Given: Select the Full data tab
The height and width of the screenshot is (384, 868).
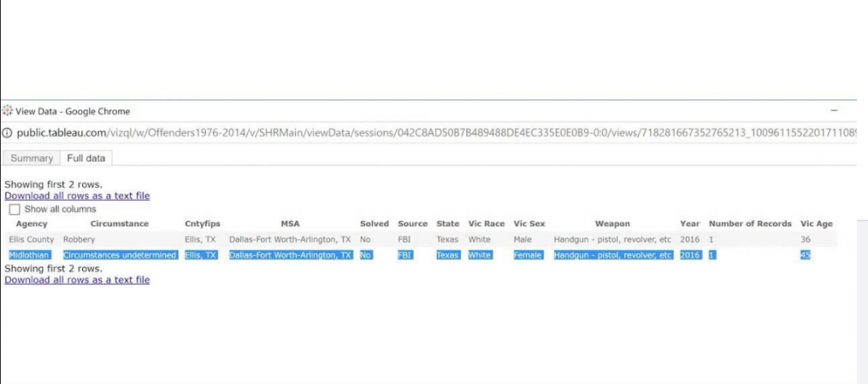Looking at the screenshot, I should point(86,159).
